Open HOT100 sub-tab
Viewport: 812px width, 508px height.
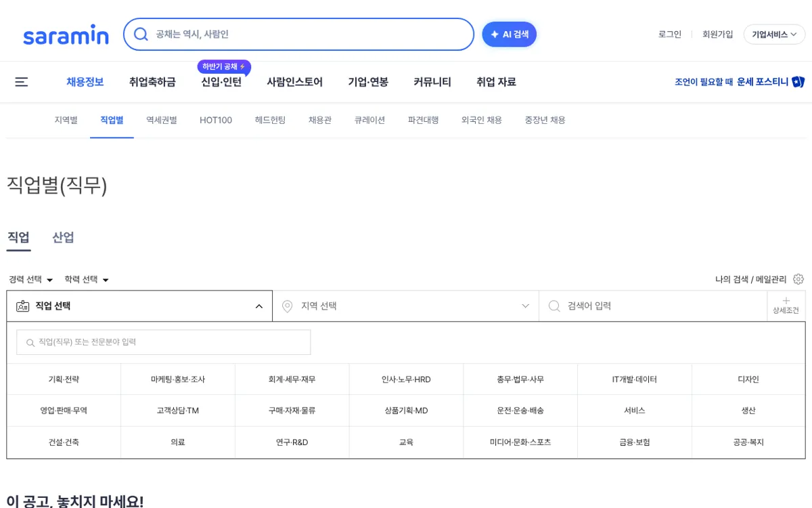point(216,120)
